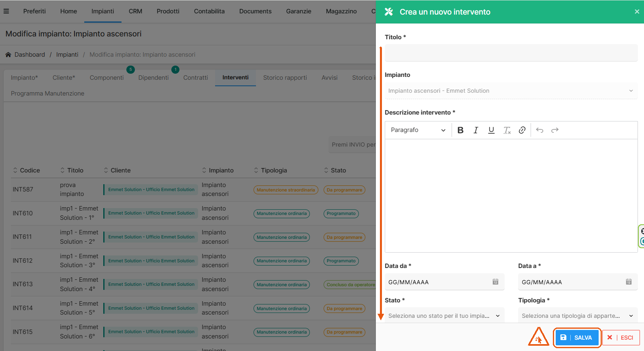Open the Garanzie menu

click(299, 11)
